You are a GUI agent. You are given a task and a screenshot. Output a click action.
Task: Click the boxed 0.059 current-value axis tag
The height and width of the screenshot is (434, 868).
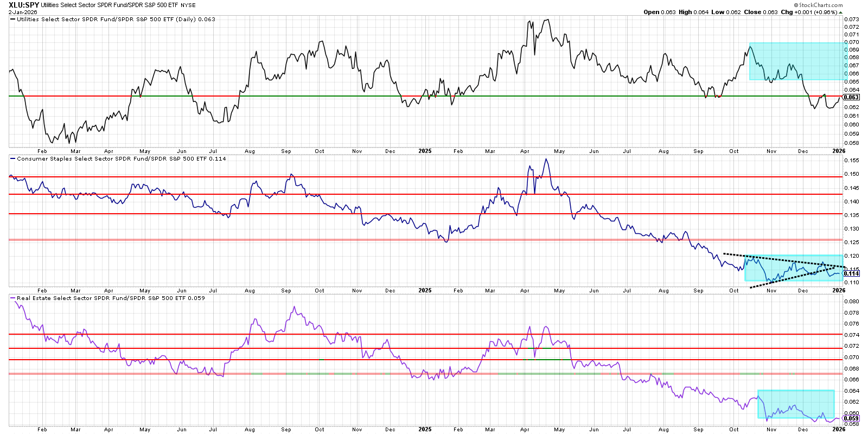[x=852, y=418]
